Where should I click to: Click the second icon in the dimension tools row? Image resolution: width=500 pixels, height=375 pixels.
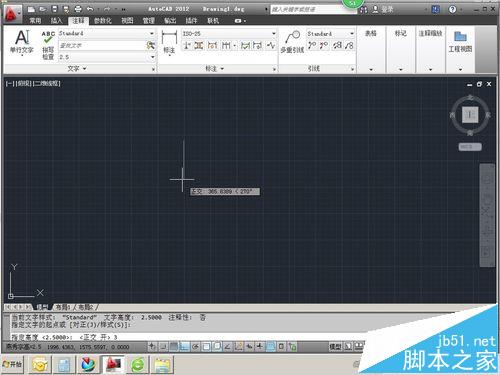point(199,45)
